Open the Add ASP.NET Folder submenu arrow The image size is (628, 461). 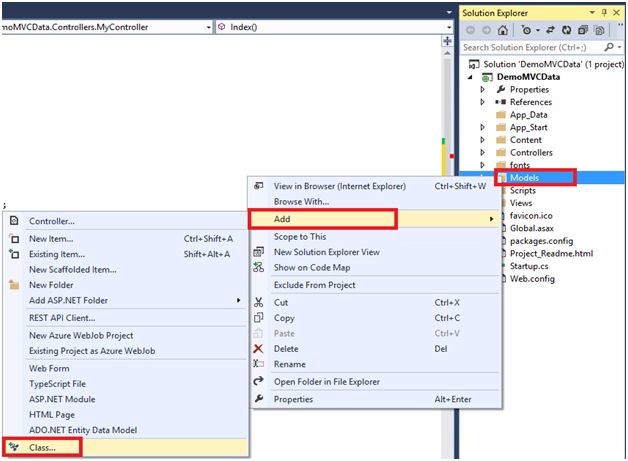(239, 300)
